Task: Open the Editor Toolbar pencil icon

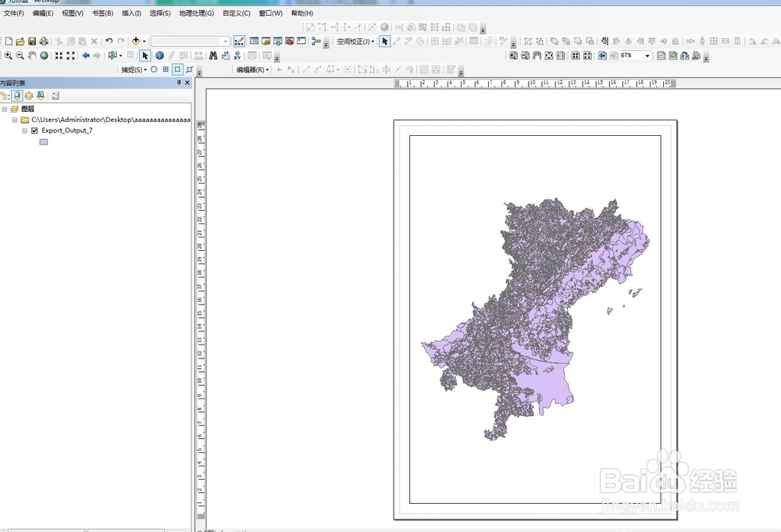Action: pos(239,41)
